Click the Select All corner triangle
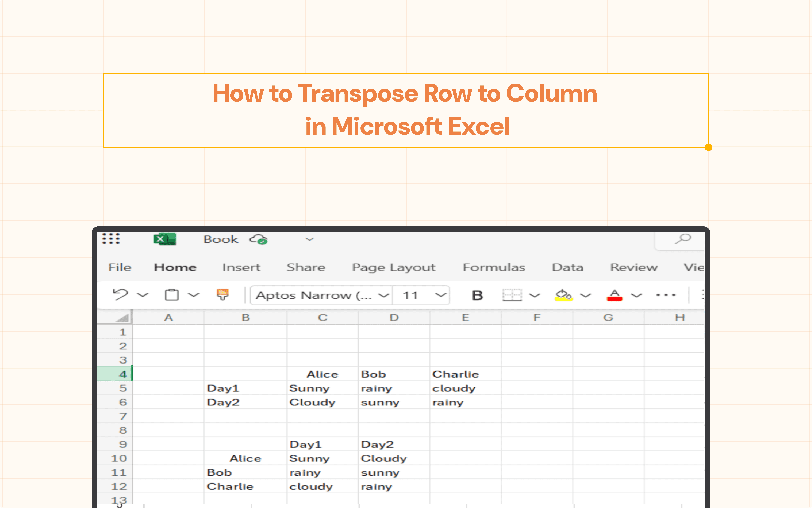This screenshot has height=508, width=812. point(122,317)
